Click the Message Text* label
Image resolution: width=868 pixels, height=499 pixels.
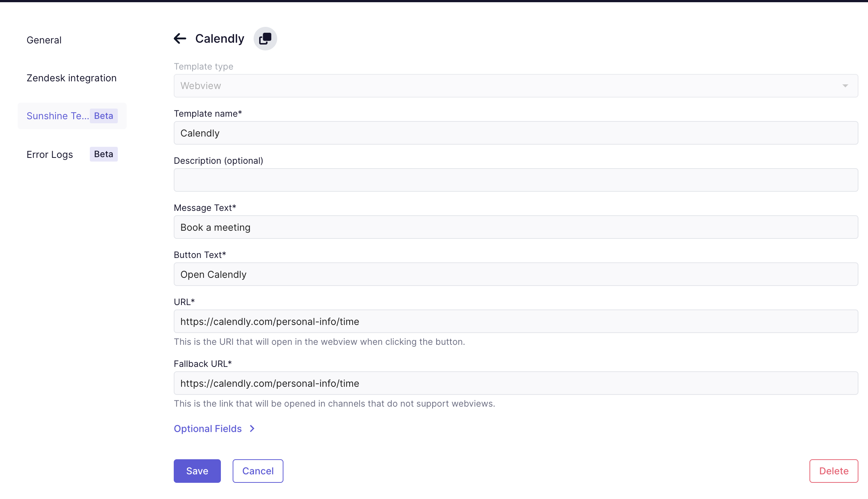(205, 208)
